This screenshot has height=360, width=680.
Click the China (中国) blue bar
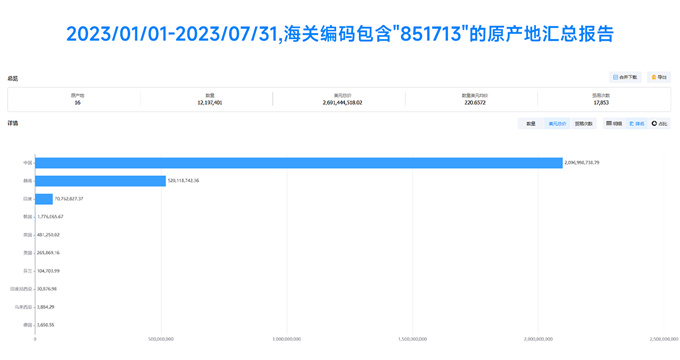(x=299, y=163)
